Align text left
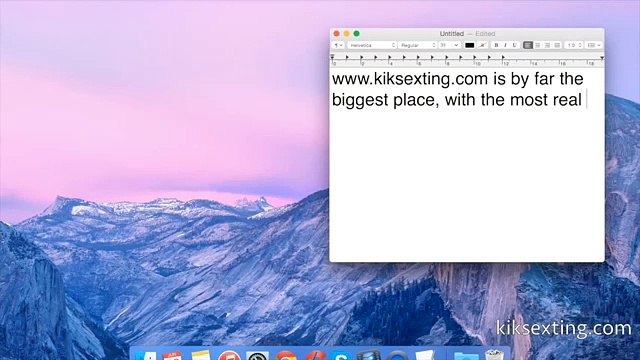640x360 pixels. pyautogui.click(x=528, y=45)
